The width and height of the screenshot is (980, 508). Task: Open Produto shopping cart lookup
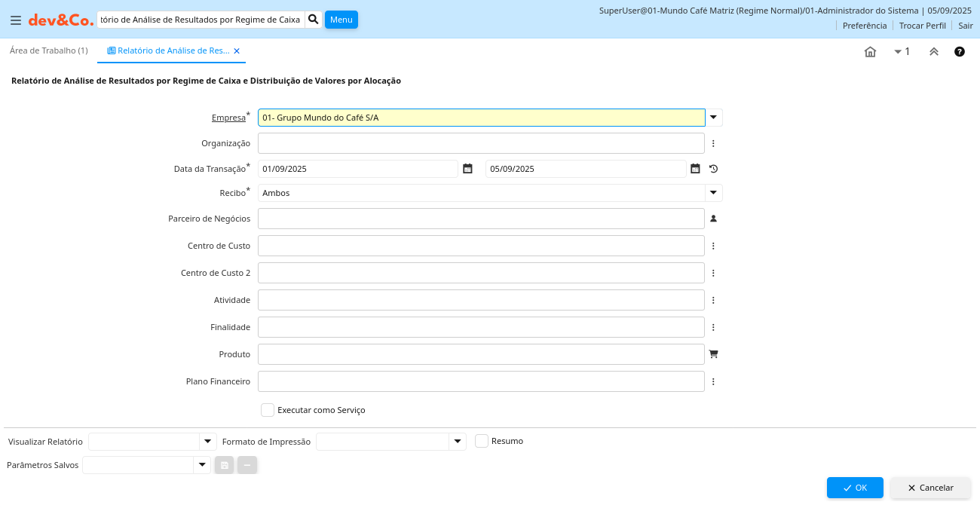713,354
